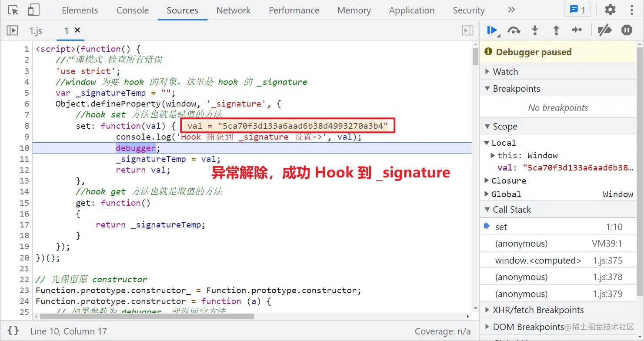Image resolution: width=644 pixels, height=341 pixels.
Task: Open the Console panel
Action: tap(133, 10)
